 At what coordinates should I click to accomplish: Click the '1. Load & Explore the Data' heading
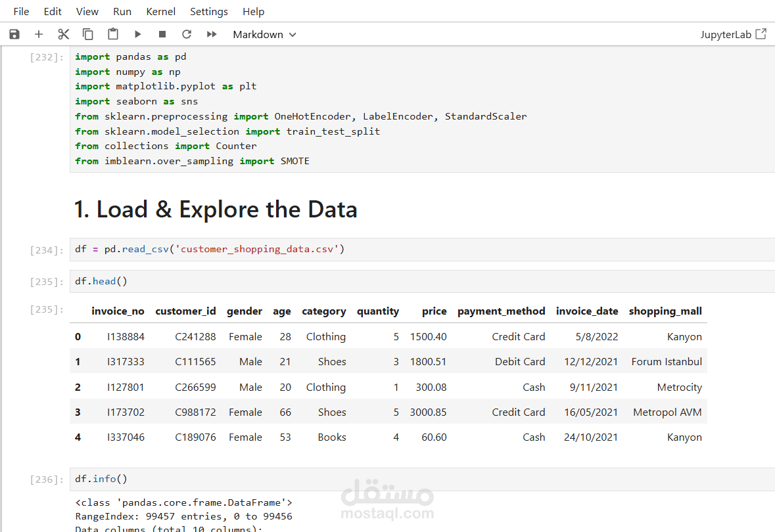click(216, 210)
